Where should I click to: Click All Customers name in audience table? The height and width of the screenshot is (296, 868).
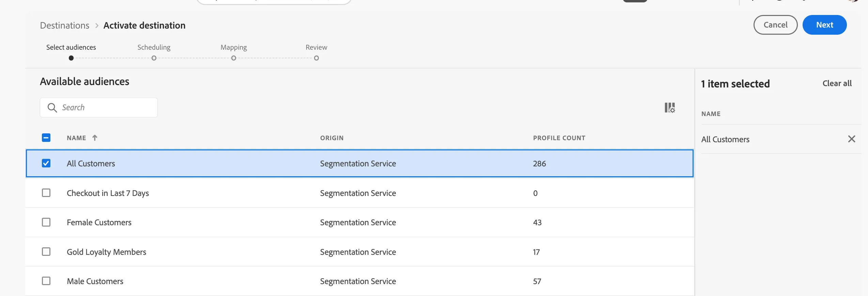(x=91, y=164)
